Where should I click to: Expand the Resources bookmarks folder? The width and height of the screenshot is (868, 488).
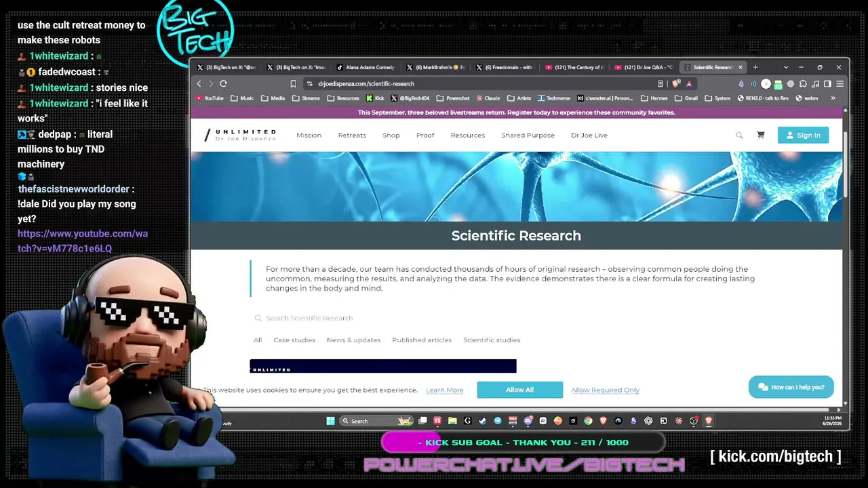(343, 98)
